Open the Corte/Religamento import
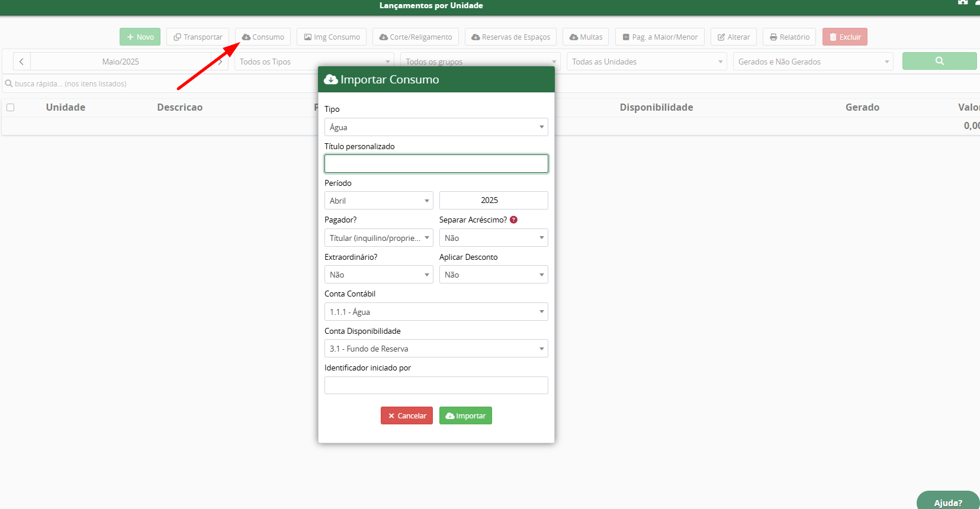 [415, 37]
